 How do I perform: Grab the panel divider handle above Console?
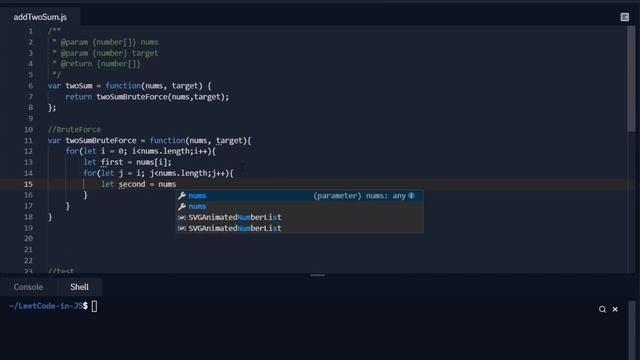[318, 276]
